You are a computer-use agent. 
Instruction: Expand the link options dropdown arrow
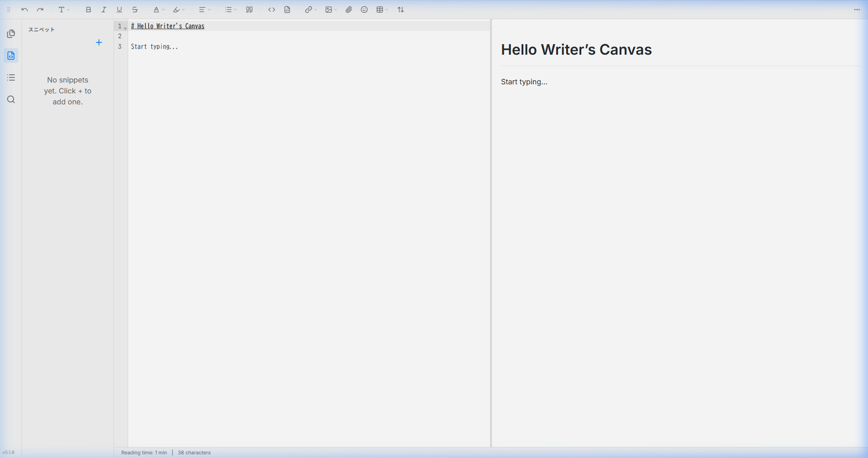pyautogui.click(x=315, y=10)
